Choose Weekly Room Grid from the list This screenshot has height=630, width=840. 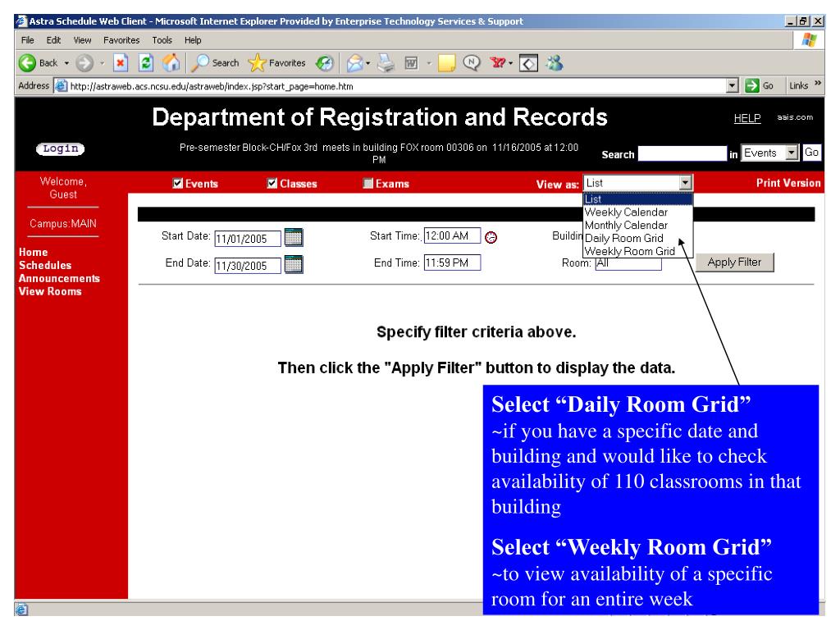(638, 251)
